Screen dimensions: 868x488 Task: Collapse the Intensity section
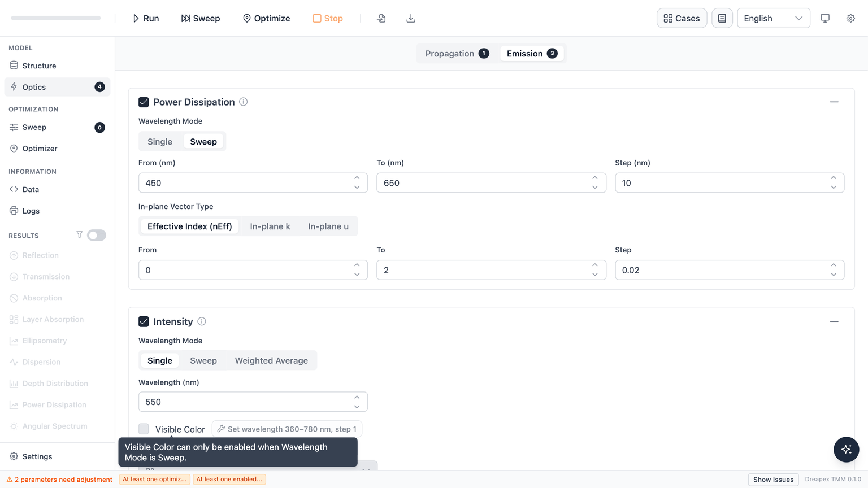[x=834, y=321]
